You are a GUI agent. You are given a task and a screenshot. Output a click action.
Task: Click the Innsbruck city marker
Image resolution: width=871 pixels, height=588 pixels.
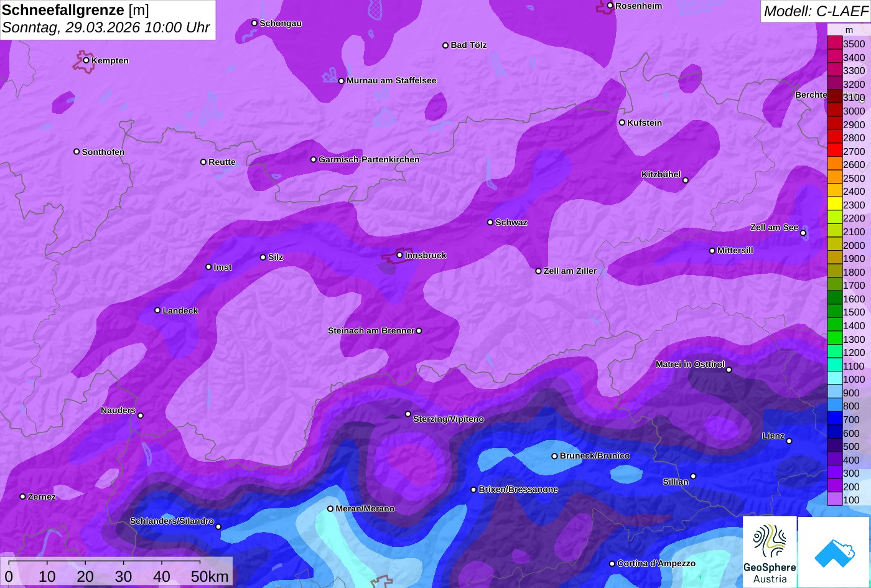coord(399,255)
